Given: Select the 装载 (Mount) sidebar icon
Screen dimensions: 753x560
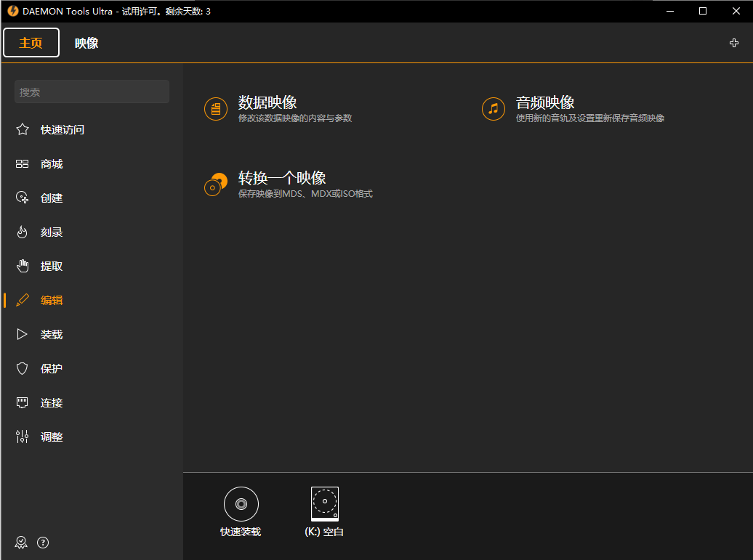Looking at the screenshot, I should (51, 333).
